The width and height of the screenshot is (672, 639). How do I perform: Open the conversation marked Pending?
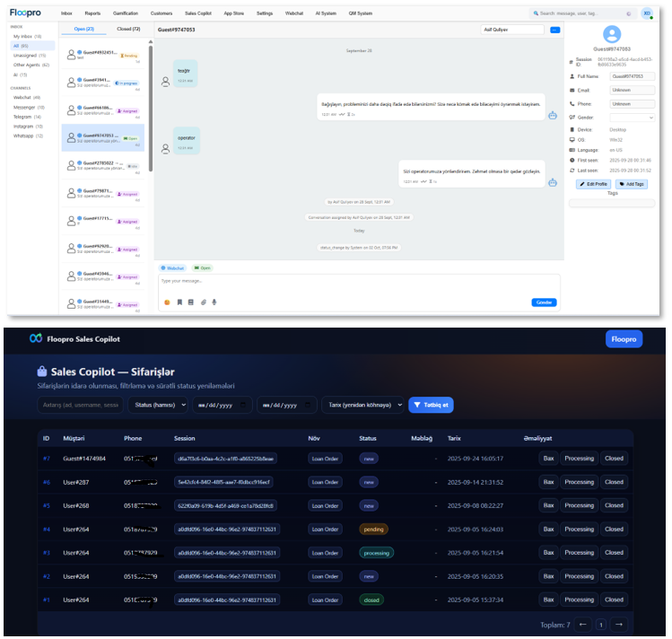pyautogui.click(x=103, y=55)
